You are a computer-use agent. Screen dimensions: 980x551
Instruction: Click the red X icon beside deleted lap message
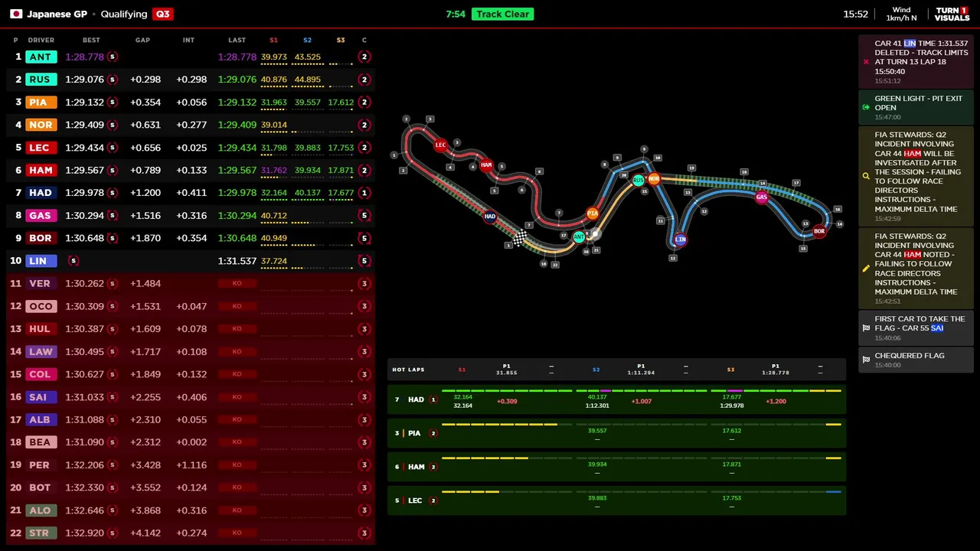pos(866,62)
